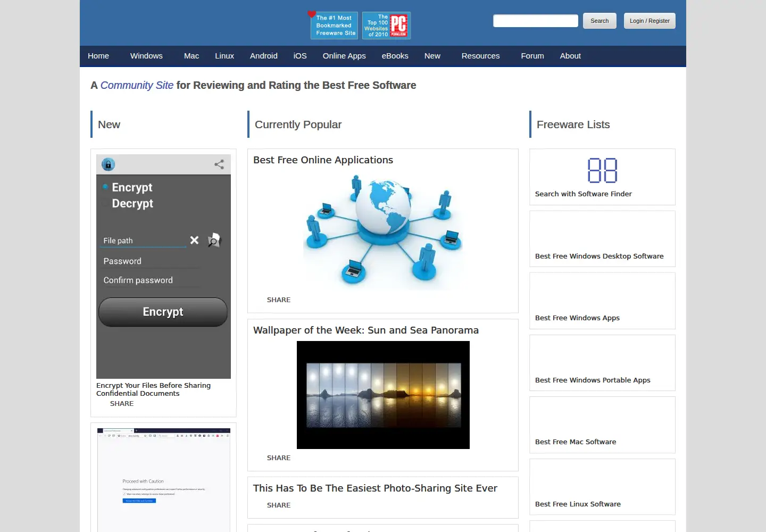Focus the search text field
This screenshot has width=766, height=532.
pos(536,21)
